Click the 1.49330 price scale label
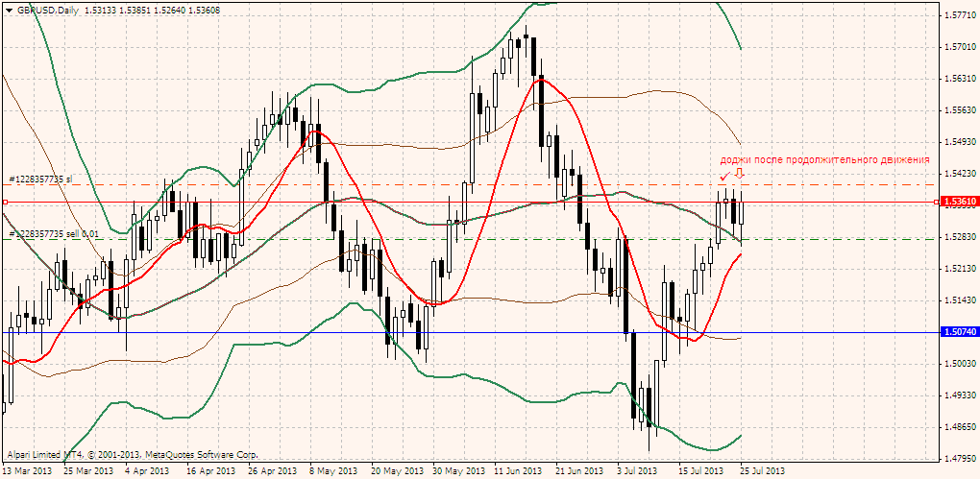Screen dimensions: 980x479 coord(961,395)
